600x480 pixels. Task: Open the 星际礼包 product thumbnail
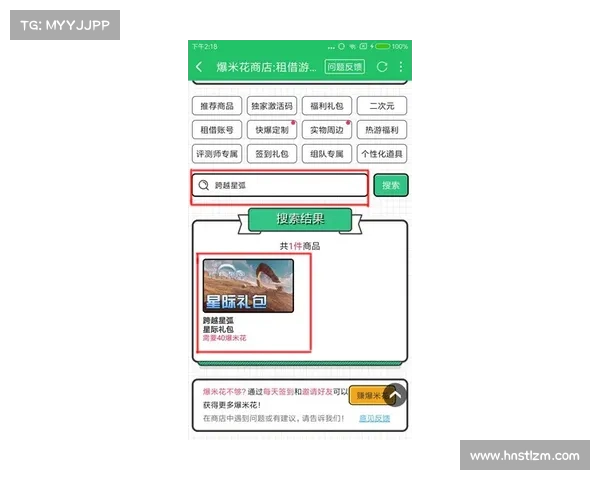(248, 286)
